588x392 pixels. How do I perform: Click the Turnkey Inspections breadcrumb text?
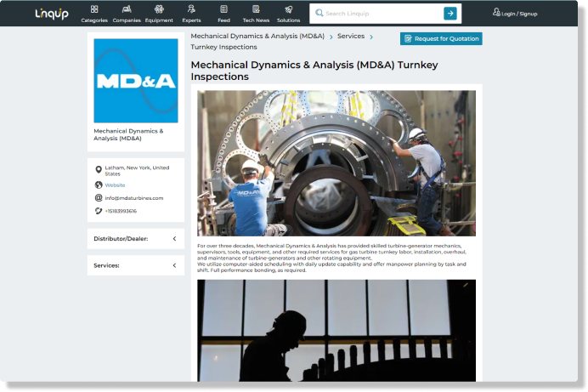[223, 47]
